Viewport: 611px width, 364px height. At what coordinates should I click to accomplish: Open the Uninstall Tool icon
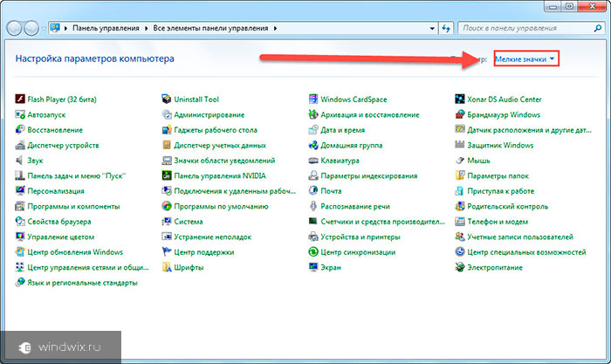[x=167, y=99]
